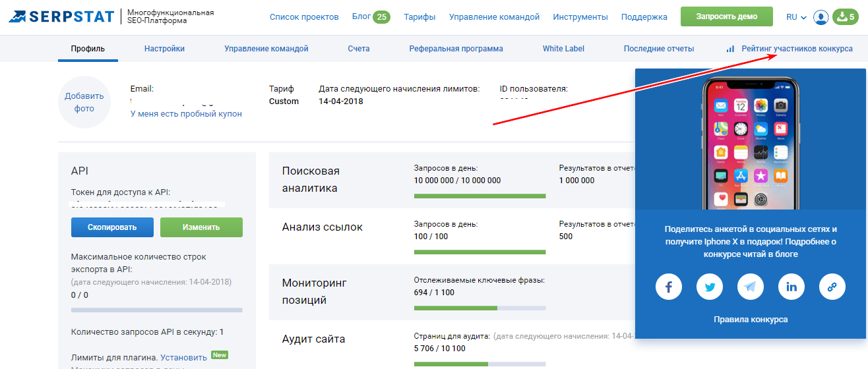868x369 pixels.
Task: Click Поисковая аналитика heading
Action: [311, 179]
